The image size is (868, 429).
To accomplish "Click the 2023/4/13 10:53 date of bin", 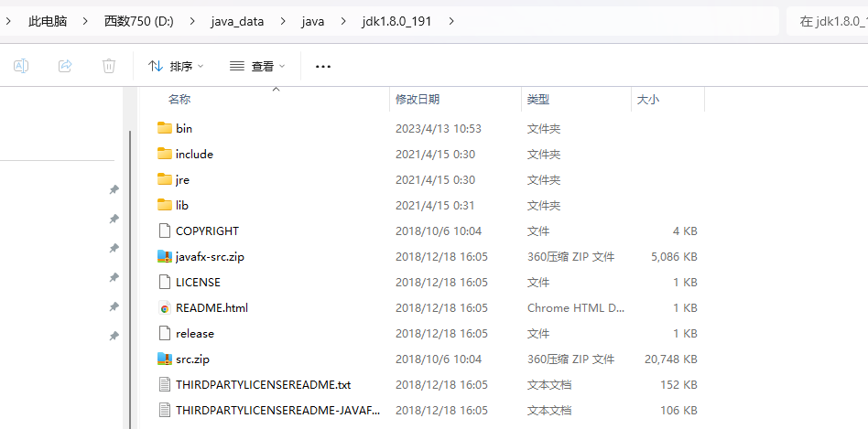I will 439,128.
